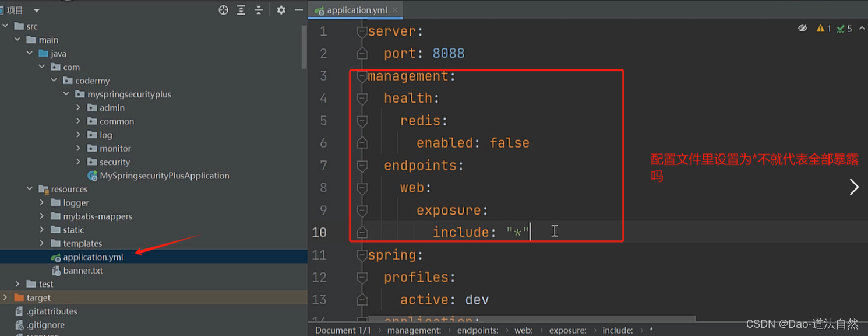This screenshot has width=868, height=336.
Task: Collapse the spring block fold arrow
Action: 362,255
